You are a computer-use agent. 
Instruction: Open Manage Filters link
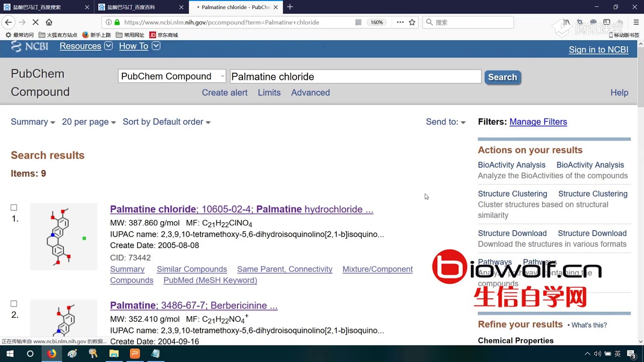[x=538, y=122]
